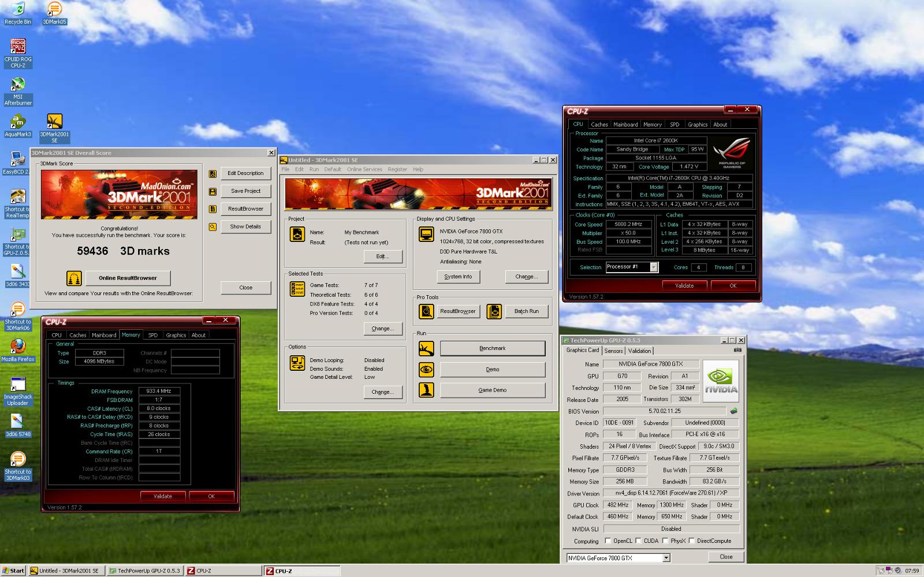Click Edit button in Project section
924x577 pixels.
(383, 256)
